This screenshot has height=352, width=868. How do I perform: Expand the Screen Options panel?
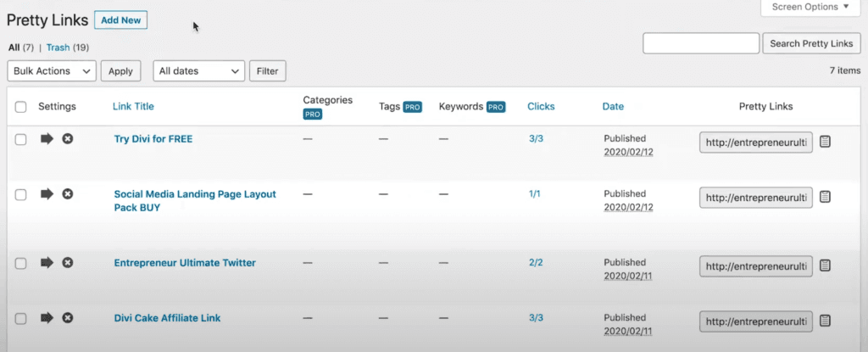click(x=810, y=7)
